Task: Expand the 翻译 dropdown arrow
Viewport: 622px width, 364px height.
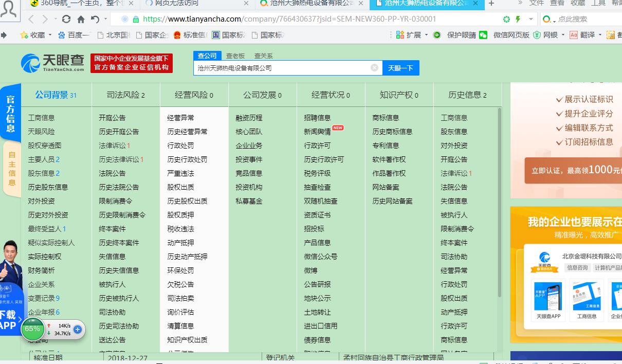Action: pyautogui.click(x=599, y=35)
